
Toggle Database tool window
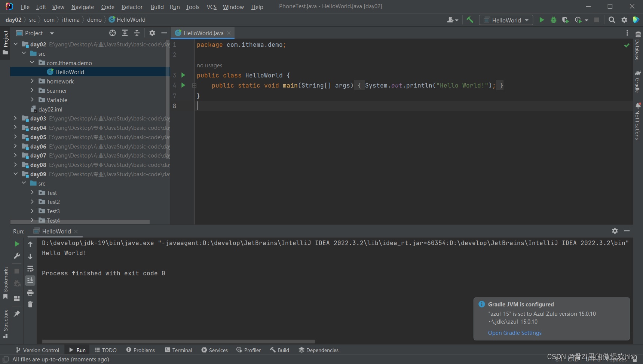point(638,46)
